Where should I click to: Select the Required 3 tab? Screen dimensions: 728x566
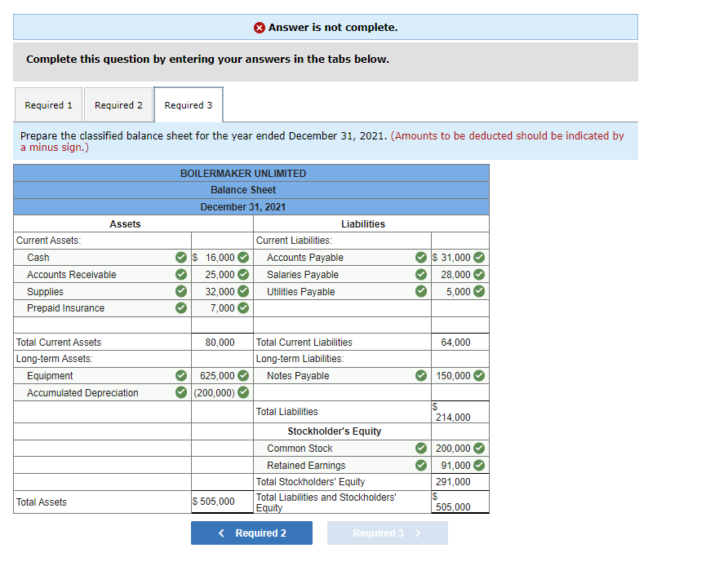pos(189,105)
